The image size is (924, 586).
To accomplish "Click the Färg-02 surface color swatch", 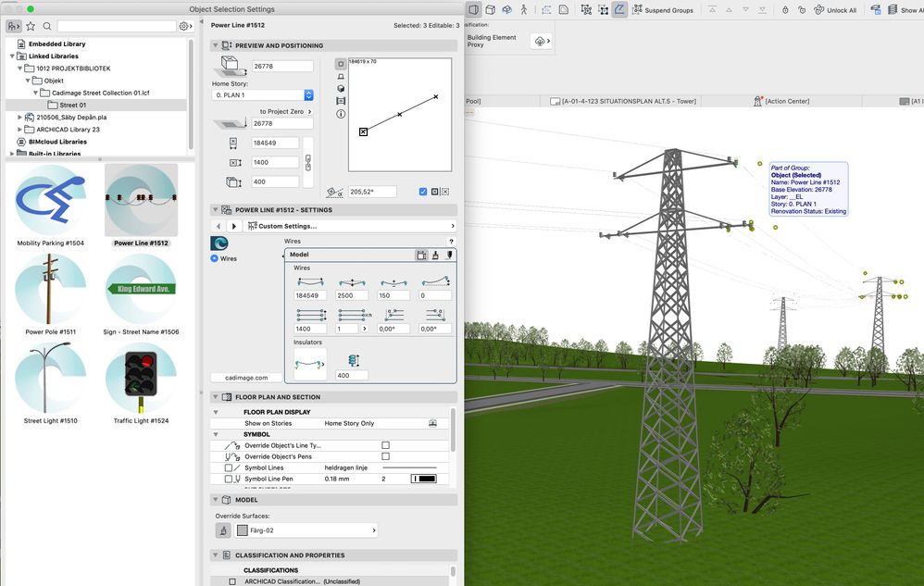I will click(x=243, y=530).
